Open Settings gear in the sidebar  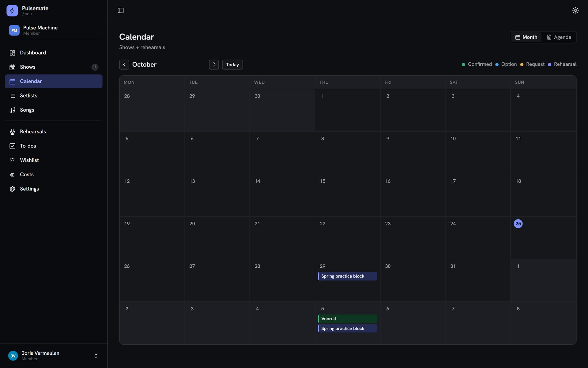(54, 189)
